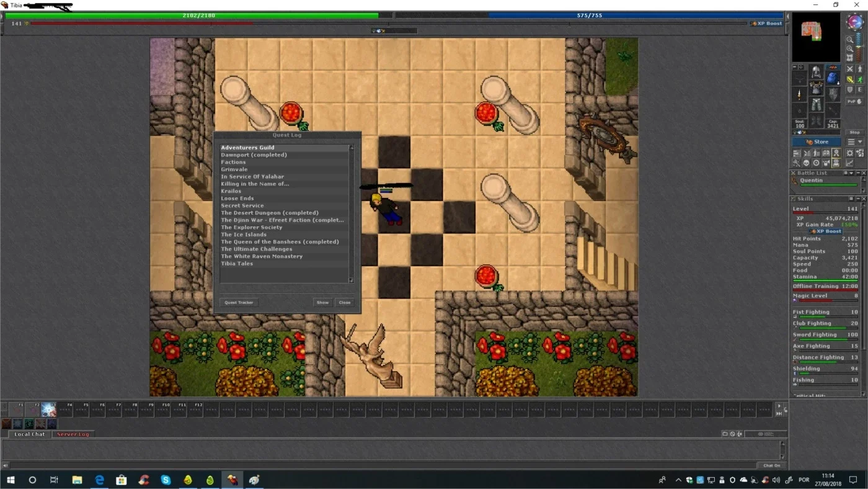Click the Show button in Quest Log
Image resolution: width=868 pixels, height=489 pixels.
tap(322, 303)
